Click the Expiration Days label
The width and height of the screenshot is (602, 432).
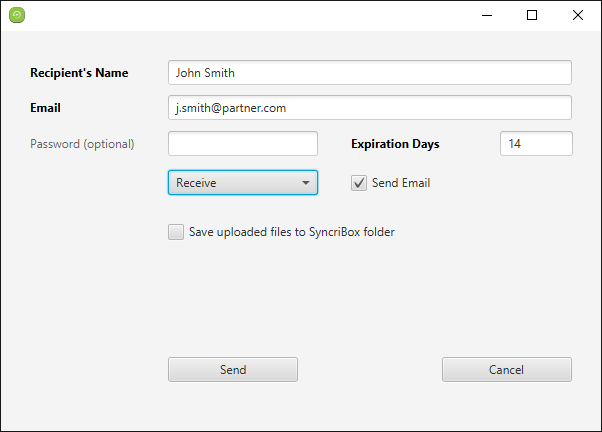pos(395,144)
